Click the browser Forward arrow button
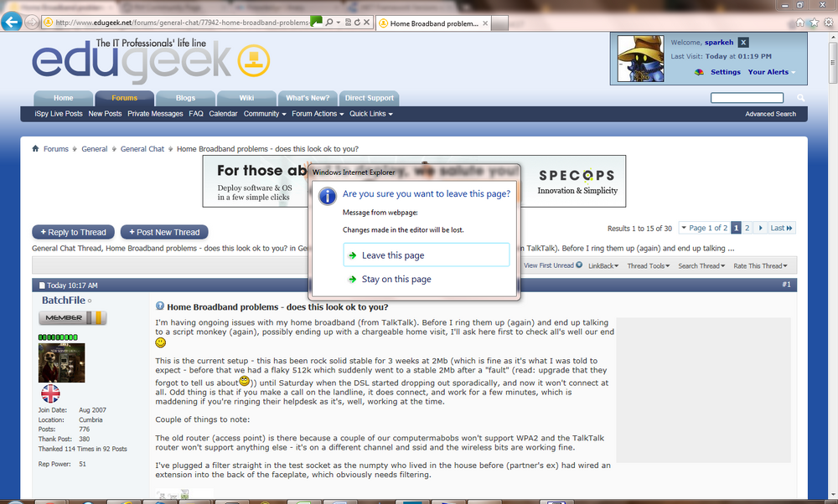The width and height of the screenshot is (838, 504). pyautogui.click(x=32, y=23)
